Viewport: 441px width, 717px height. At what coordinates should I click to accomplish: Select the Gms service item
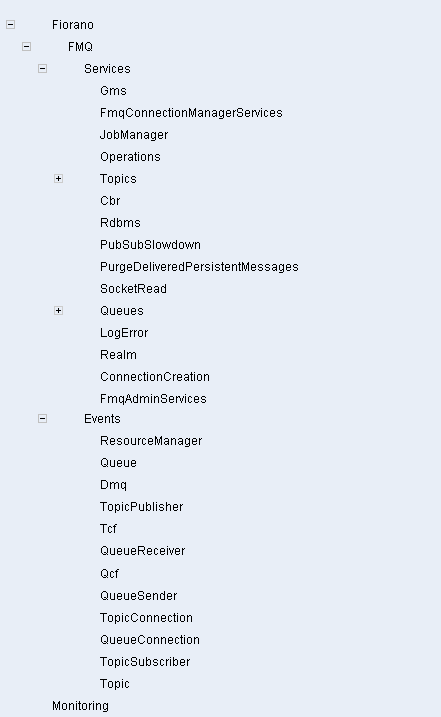click(x=113, y=91)
